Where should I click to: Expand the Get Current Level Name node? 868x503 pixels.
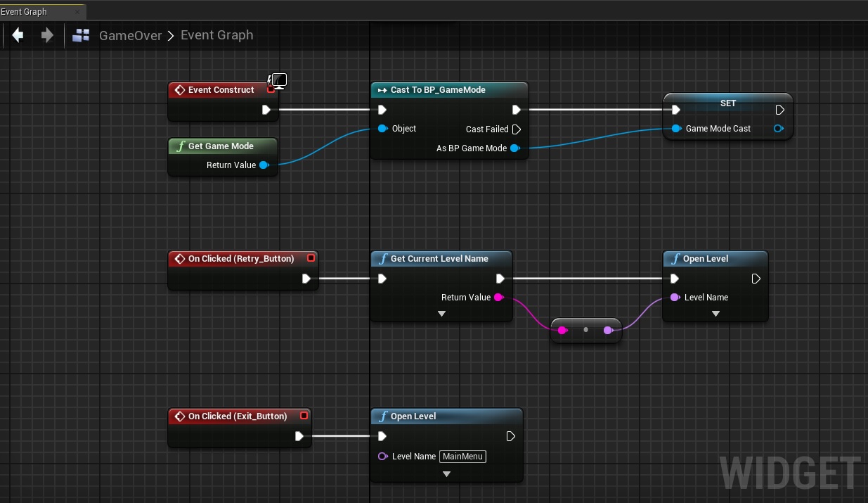coord(441,314)
